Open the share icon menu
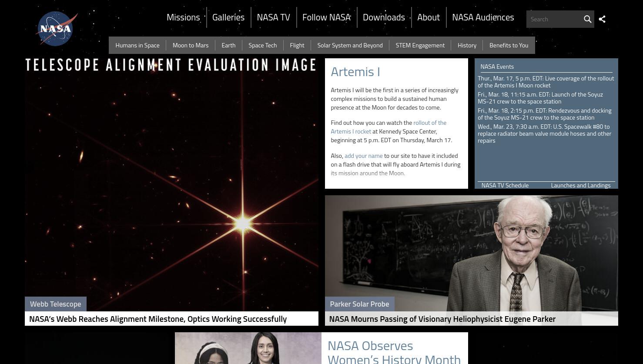 pos(602,19)
